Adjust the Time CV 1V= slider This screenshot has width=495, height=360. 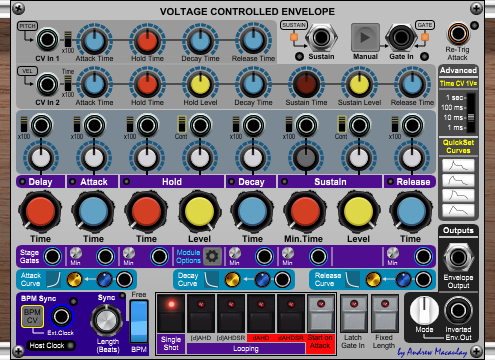click(471, 113)
